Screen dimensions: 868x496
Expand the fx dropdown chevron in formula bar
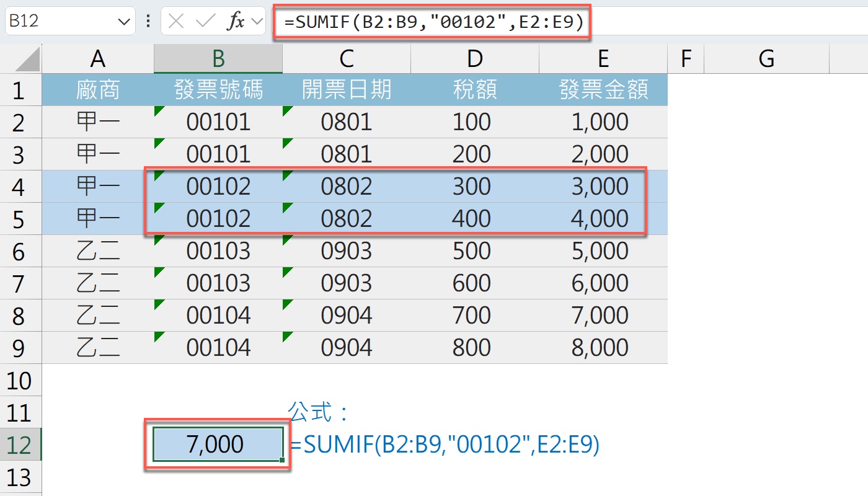(x=257, y=22)
